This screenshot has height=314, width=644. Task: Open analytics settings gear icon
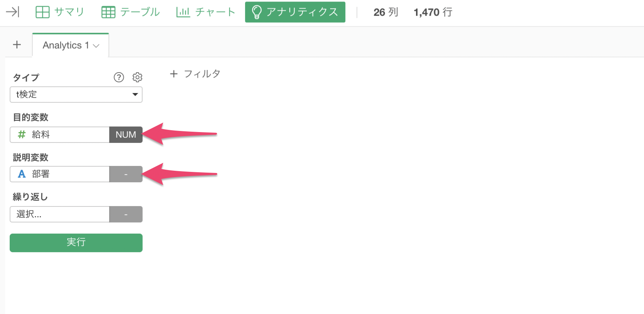[x=137, y=77]
